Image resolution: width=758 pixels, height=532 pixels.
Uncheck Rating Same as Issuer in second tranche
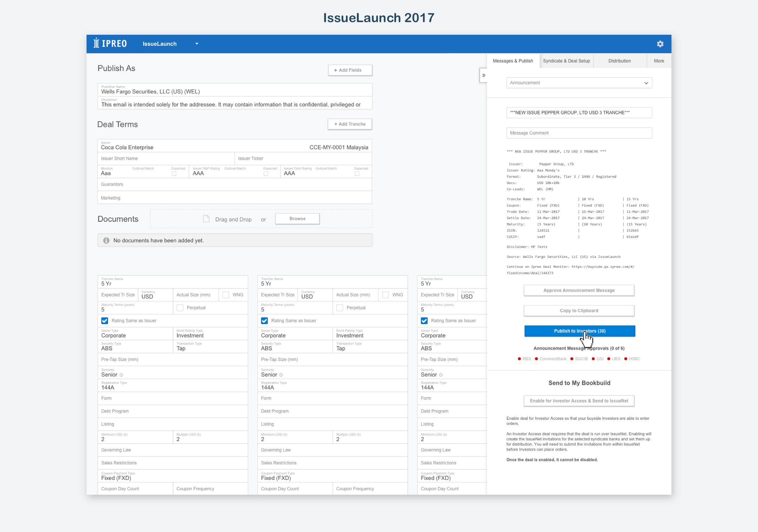264,321
